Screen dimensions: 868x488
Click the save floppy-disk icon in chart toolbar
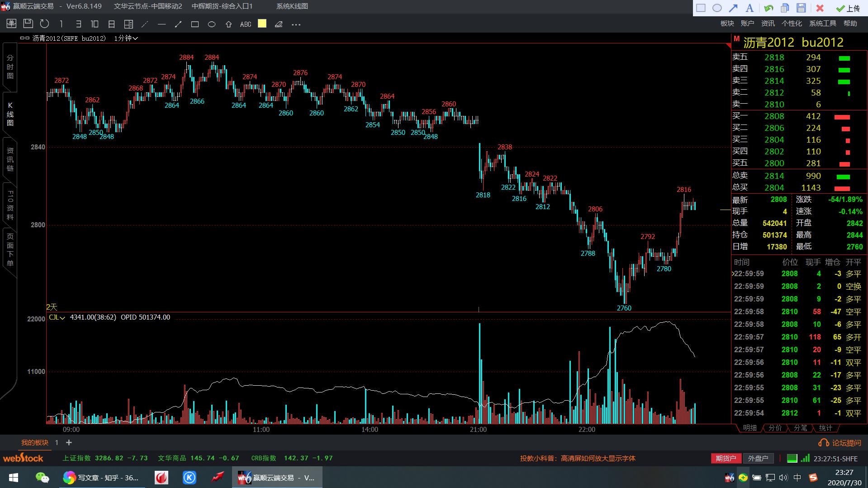click(28, 24)
